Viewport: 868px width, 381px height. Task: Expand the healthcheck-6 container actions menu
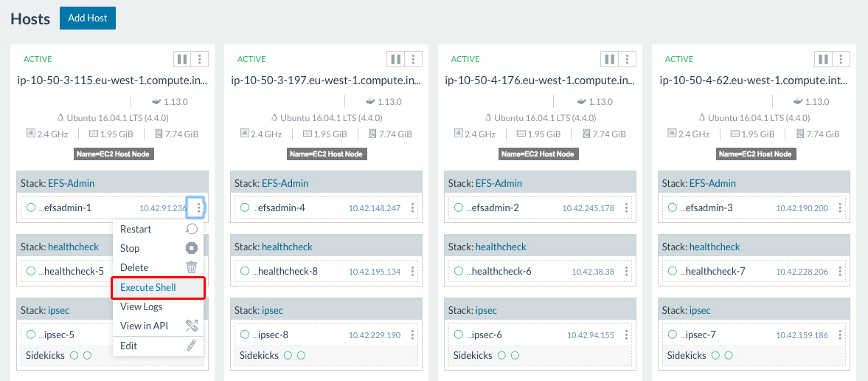coord(627,272)
